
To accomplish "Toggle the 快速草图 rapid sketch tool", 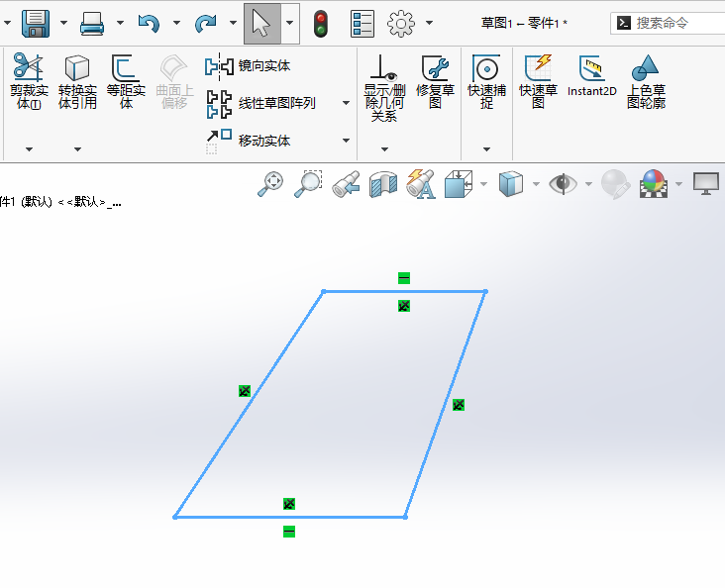I will 538,81.
